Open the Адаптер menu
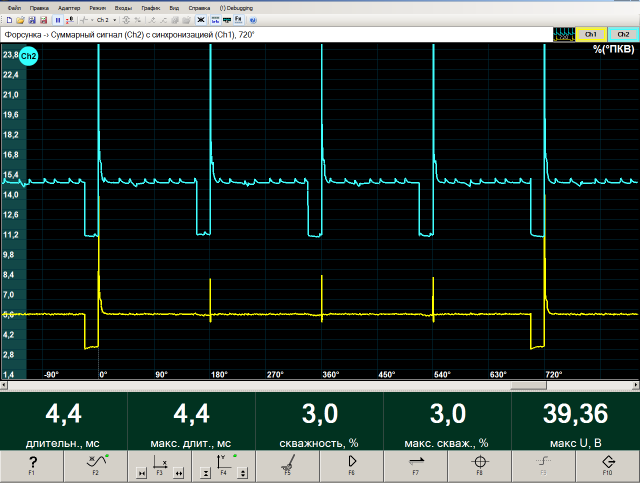This screenshot has width=640, height=483. [68, 7]
